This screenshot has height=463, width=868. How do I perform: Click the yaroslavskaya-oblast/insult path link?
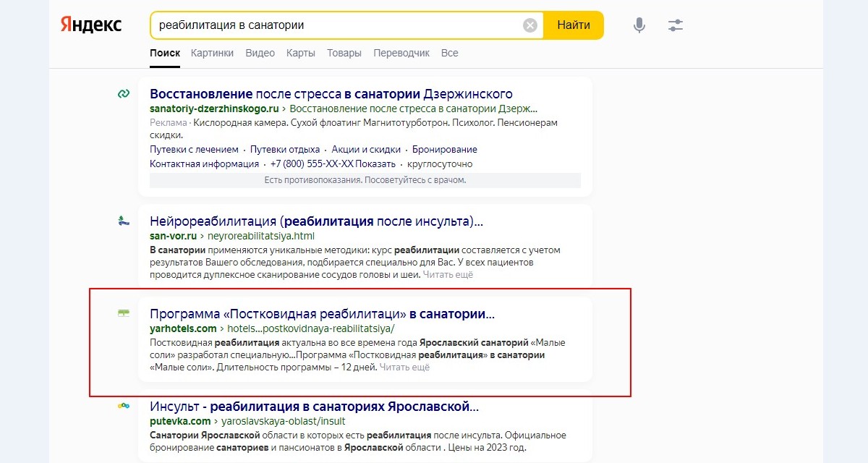(284, 421)
